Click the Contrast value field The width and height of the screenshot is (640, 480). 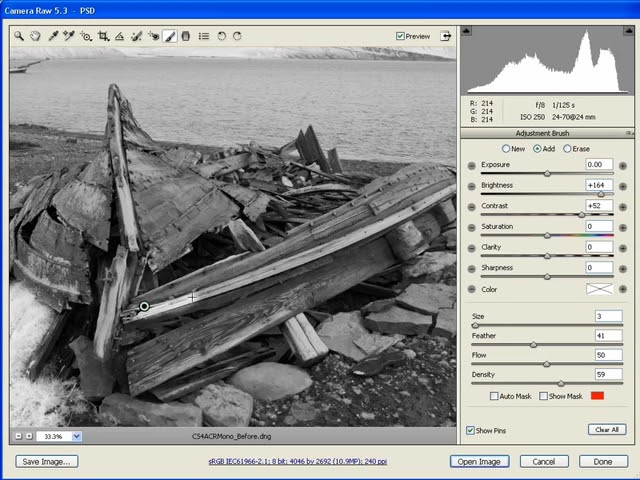(599, 206)
